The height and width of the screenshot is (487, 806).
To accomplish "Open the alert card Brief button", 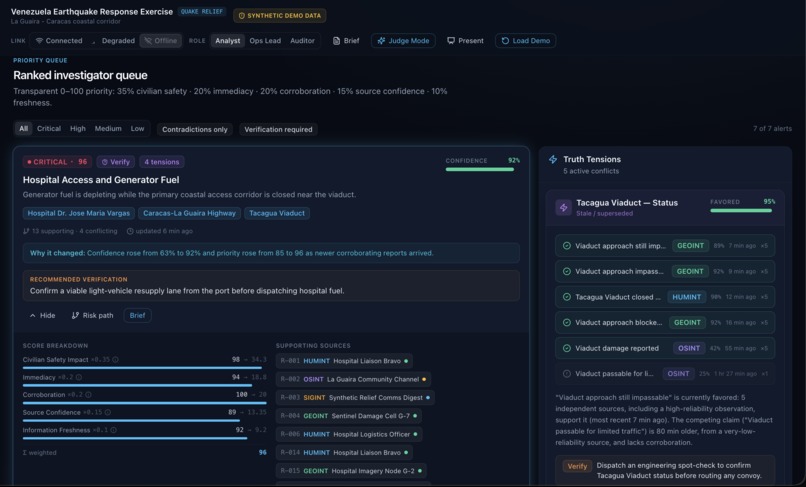I will (x=137, y=315).
